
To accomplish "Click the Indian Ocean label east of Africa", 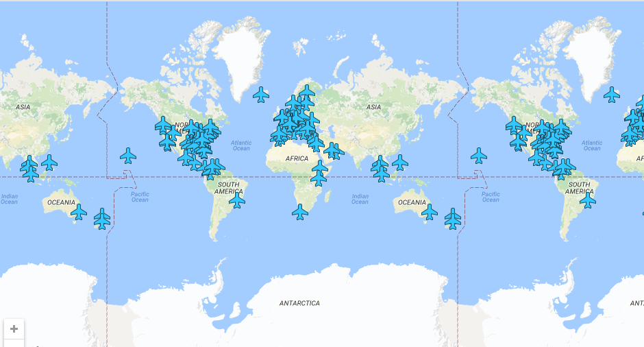I will tap(360, 199).
